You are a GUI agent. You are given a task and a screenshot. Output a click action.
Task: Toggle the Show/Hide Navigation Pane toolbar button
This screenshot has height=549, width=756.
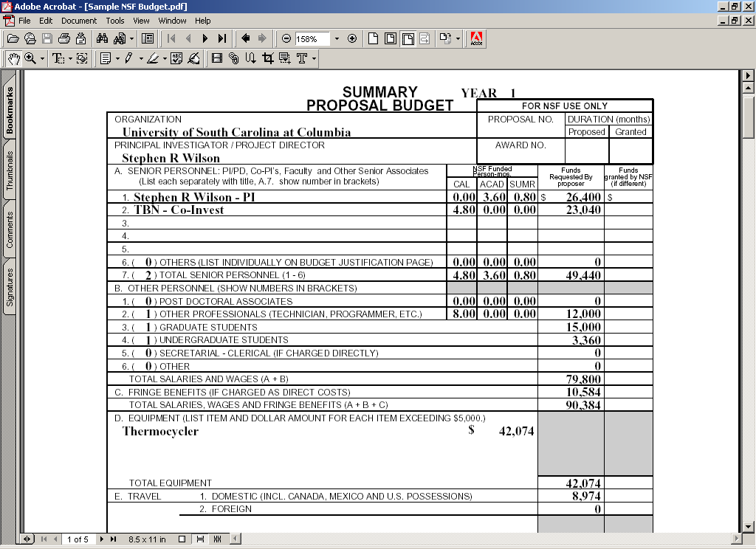[148, 38]
